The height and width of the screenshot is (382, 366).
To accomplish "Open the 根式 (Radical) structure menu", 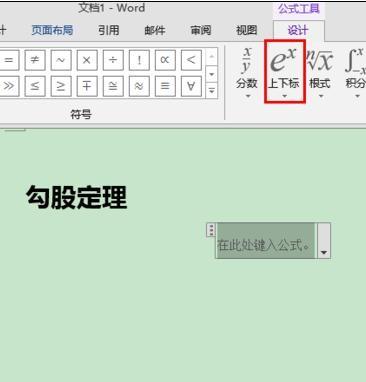I will pyautogui.click(x=320, y=73).
